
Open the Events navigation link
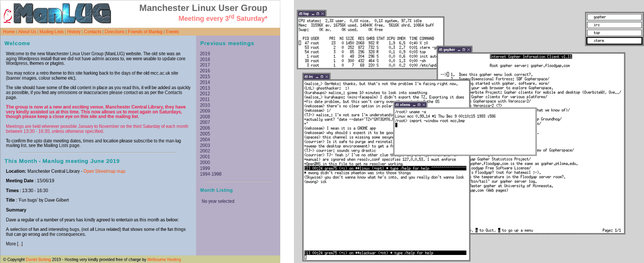coord(172,32)
